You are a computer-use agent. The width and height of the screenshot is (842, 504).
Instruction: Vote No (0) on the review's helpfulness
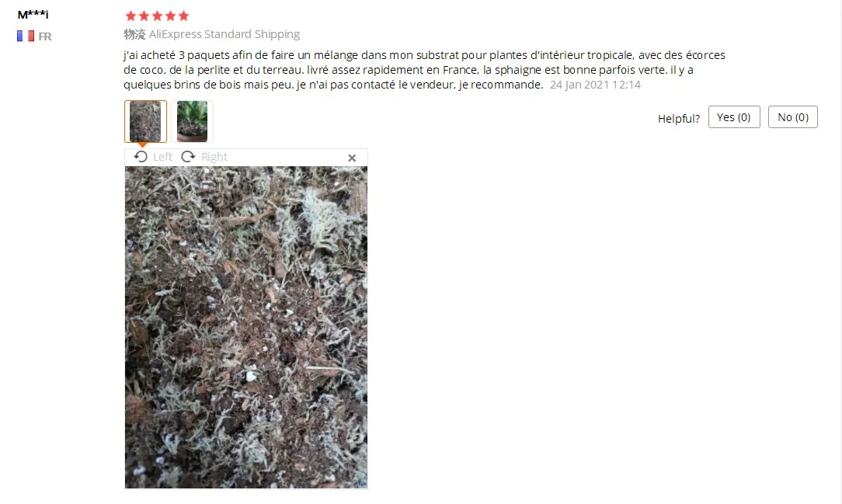click(x=792, y=117)
